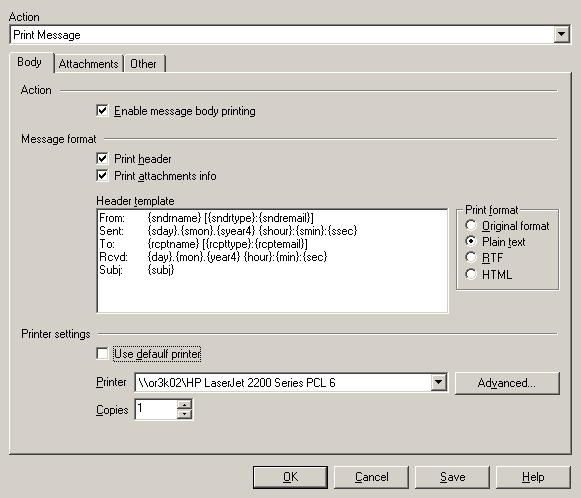Click the 'From:' line in header template
The height and width of the screenshot is (498, 581).
[206, 218]
